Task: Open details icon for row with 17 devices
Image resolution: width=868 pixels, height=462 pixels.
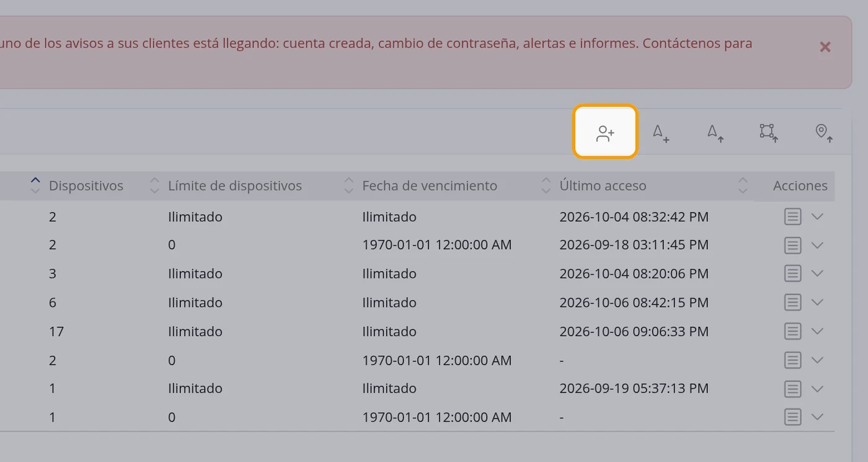Action: tap(792, 331)
